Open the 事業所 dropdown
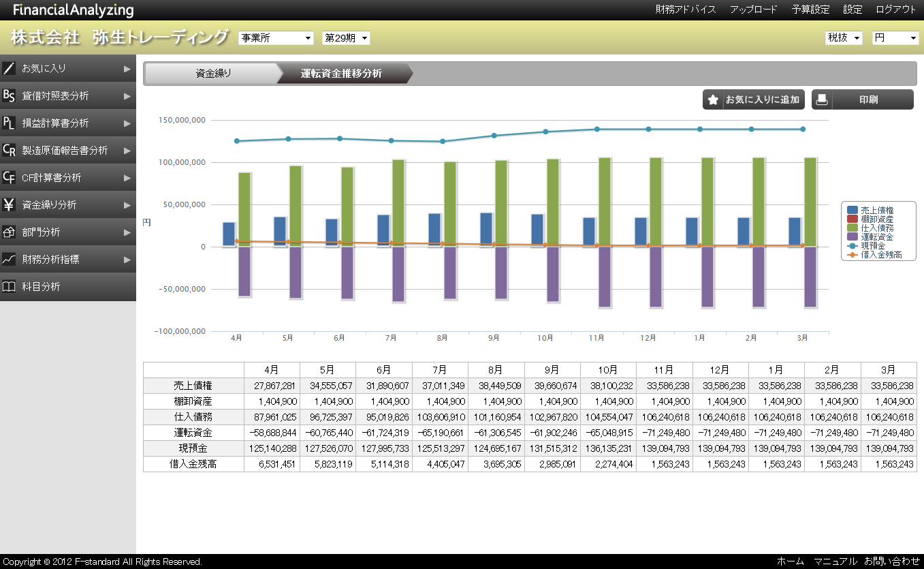Viewport: 924px width, 569px height. 276,38
